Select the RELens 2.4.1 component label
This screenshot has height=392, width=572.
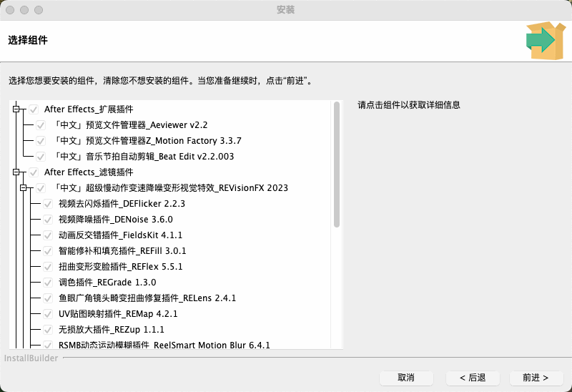pyautogui.click(x=147, y=298)
